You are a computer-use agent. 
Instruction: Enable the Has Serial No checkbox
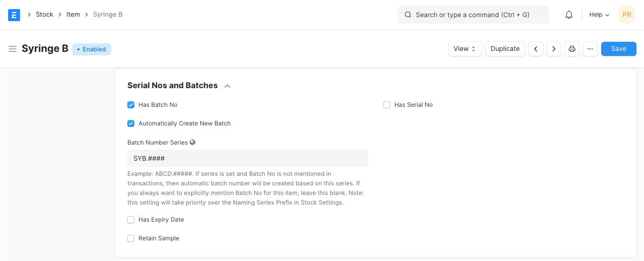click(387, 105)
